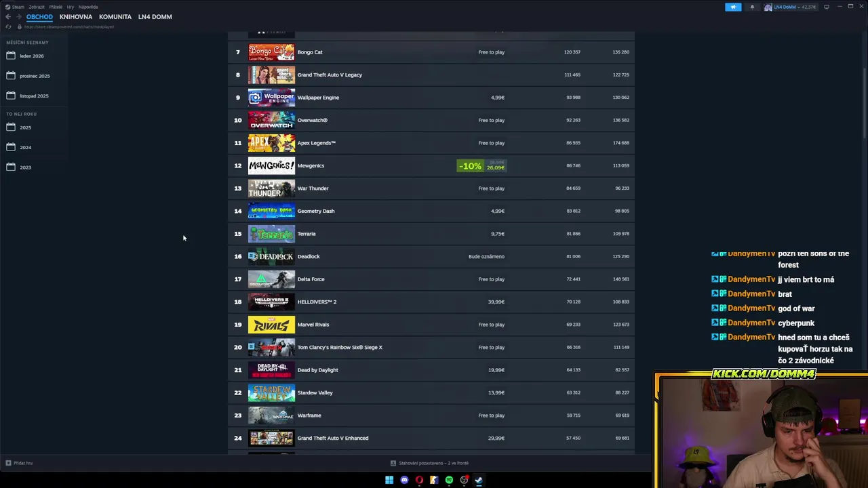
Task: Open the Zobrazit menu
Action: tap(37, 7)
